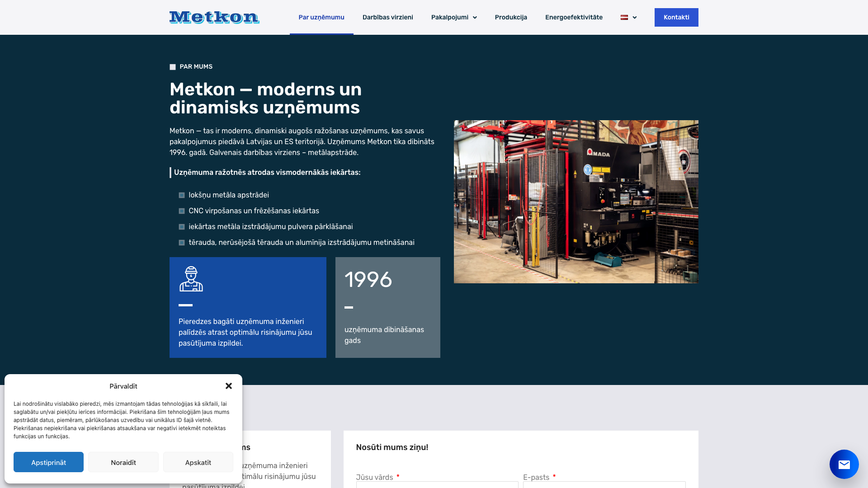Navigate to Energoefektivitāte

click(x=574, y=17)
